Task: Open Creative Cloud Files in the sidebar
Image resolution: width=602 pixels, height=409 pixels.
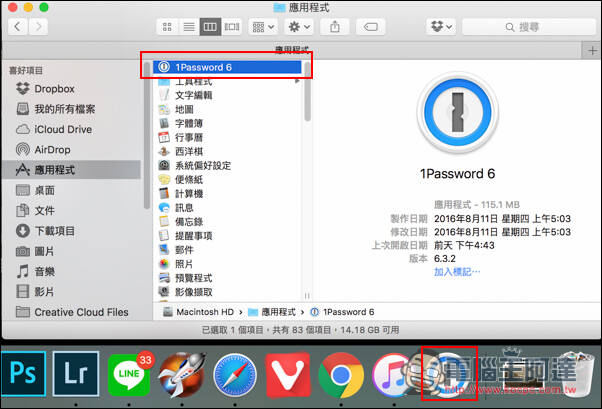Action: pyautogui.click(x=72, y=312)
